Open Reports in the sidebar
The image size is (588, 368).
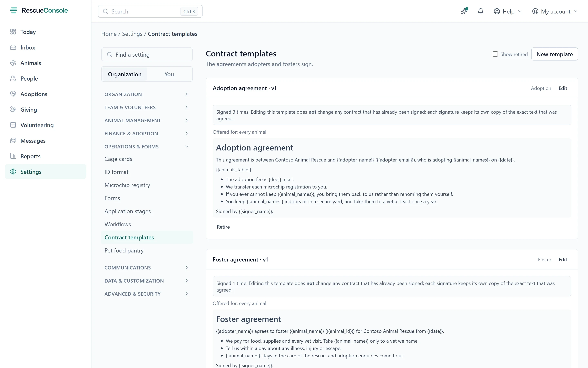[x=46, y=156]
